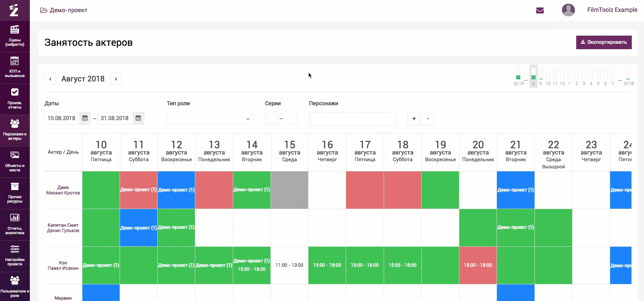Open calendar picker for end date
The height and width of the screenshot is (301, 644).
click(x=138, y=118)
